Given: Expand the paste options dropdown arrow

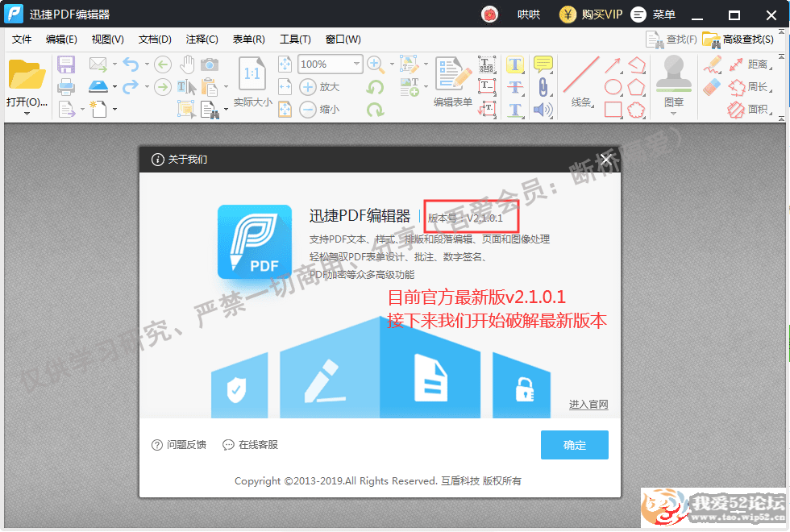Looking at the screenshot, I should click(226, 87).
